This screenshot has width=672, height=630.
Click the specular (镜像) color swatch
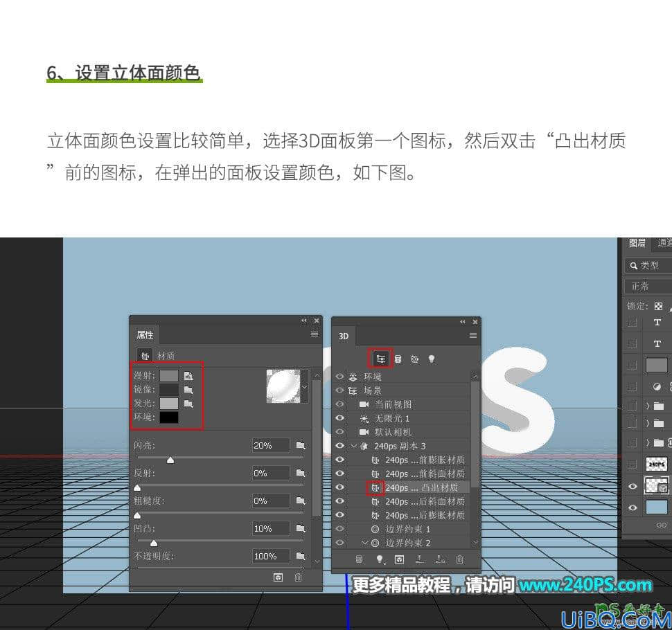point(169,390)
